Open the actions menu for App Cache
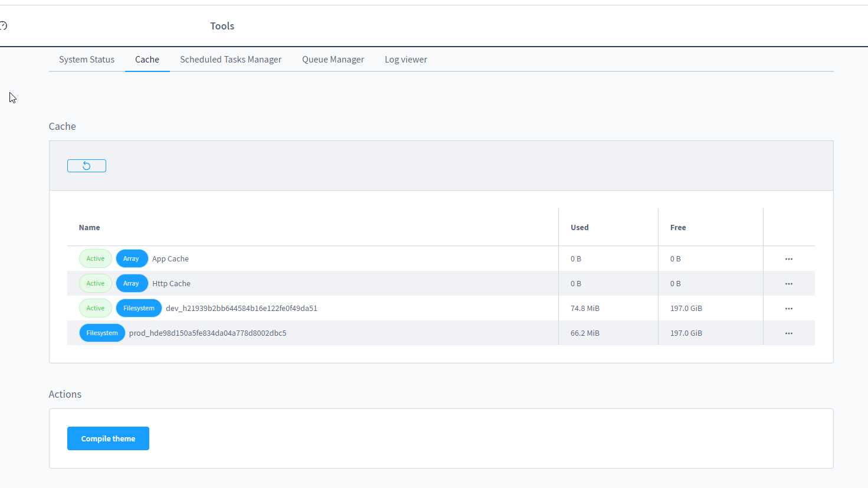The width and height of the screenshot is (868, 488). (x=789, y=259)
